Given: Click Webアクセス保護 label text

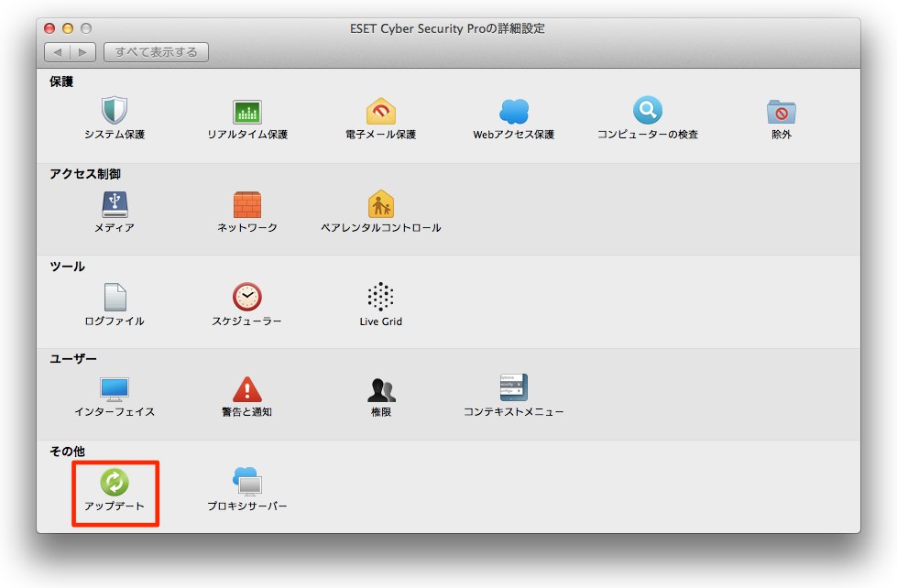Looking at the screenshot, I should 514,135.
